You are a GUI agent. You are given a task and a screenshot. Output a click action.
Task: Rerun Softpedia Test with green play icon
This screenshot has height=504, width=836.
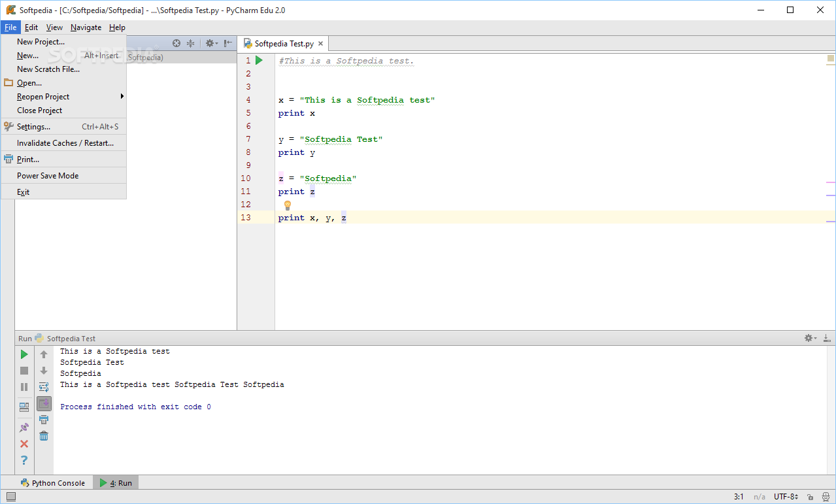24,354
